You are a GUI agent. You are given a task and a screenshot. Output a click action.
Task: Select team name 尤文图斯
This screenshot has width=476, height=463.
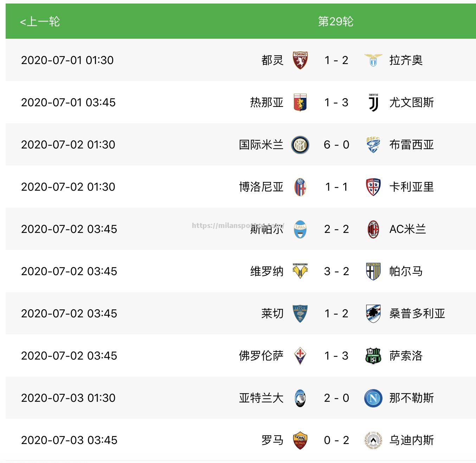(411, 102)
